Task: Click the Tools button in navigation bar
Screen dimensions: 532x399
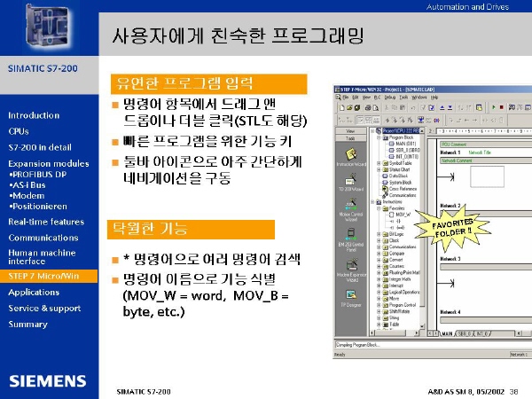Action: pyautogui.click(x=351, y=138)
